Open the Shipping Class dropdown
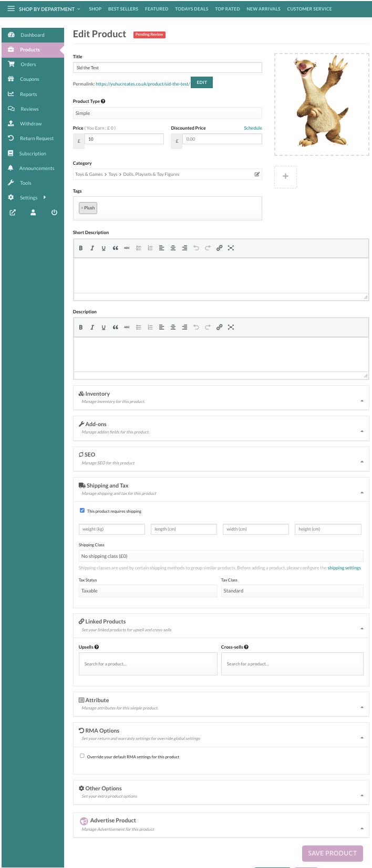The height and width of the screenshot is (868, 372). 221,556
